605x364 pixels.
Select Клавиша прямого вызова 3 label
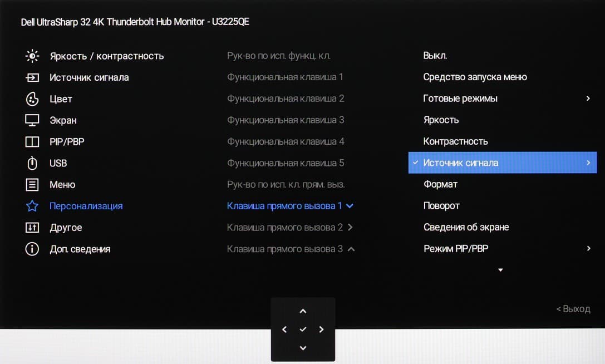[x=285, y=249]
